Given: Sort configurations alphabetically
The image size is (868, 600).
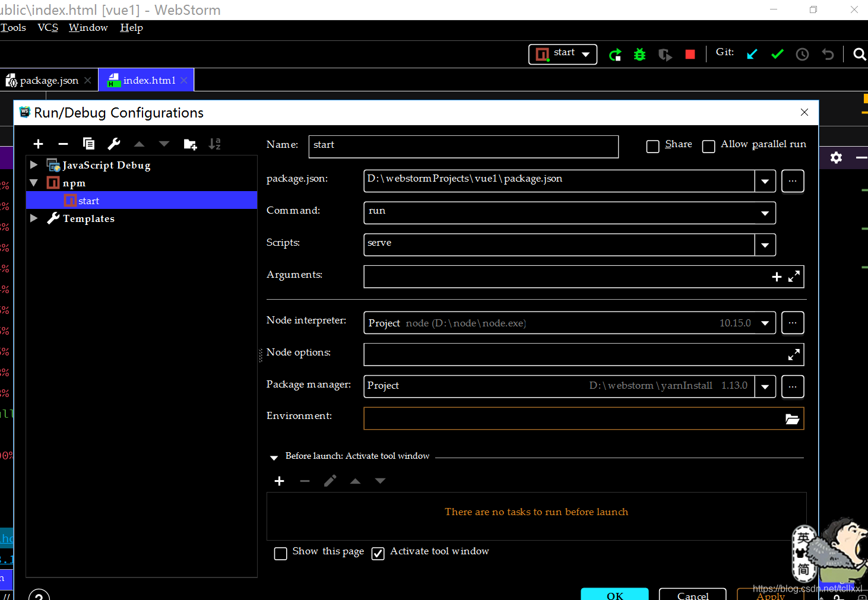Looking at the screenshot, I should pos(215,144).
